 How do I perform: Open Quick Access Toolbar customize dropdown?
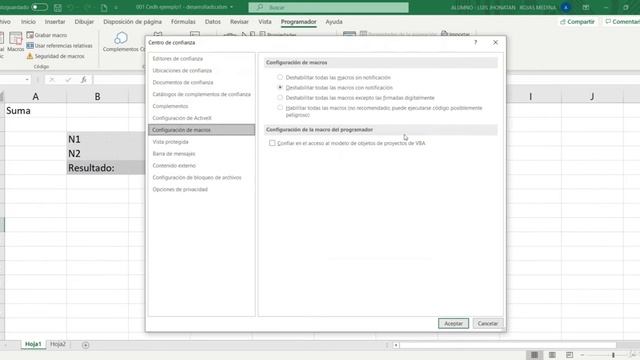point(116,7)
